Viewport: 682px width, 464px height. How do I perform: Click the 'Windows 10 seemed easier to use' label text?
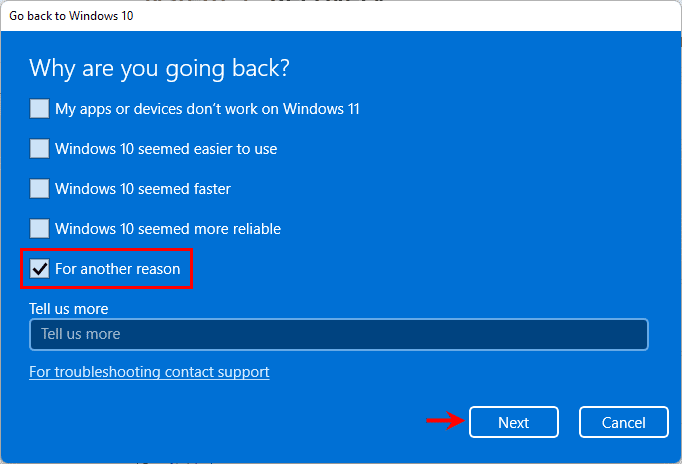pos(166,149)
